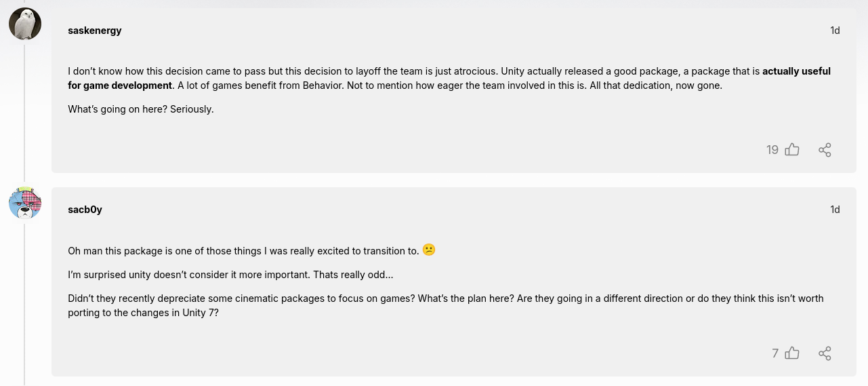Open saskenergy's white owl avatar
The width and height of the screenshot is (868, 386).
tap(25, 24)
